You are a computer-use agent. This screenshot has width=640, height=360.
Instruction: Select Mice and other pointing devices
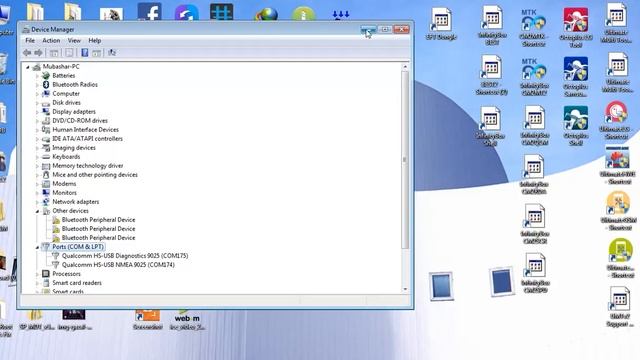95,174
